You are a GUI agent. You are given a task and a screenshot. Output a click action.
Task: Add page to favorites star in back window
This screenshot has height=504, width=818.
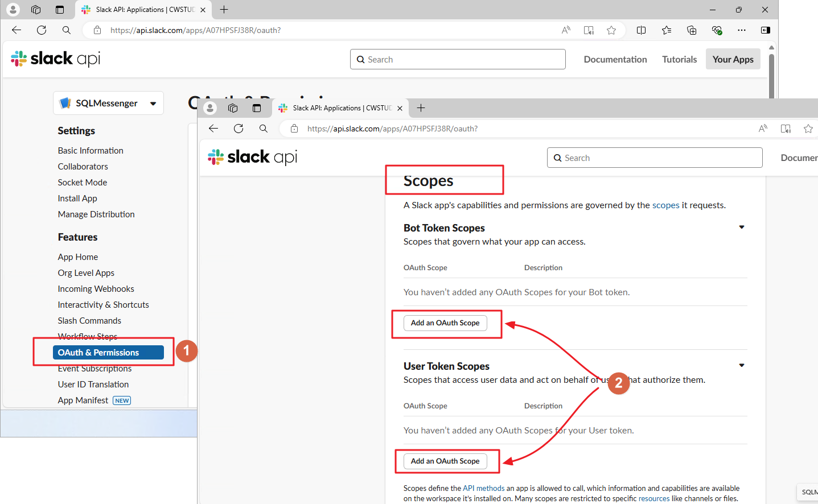click(x=611, y=30)
